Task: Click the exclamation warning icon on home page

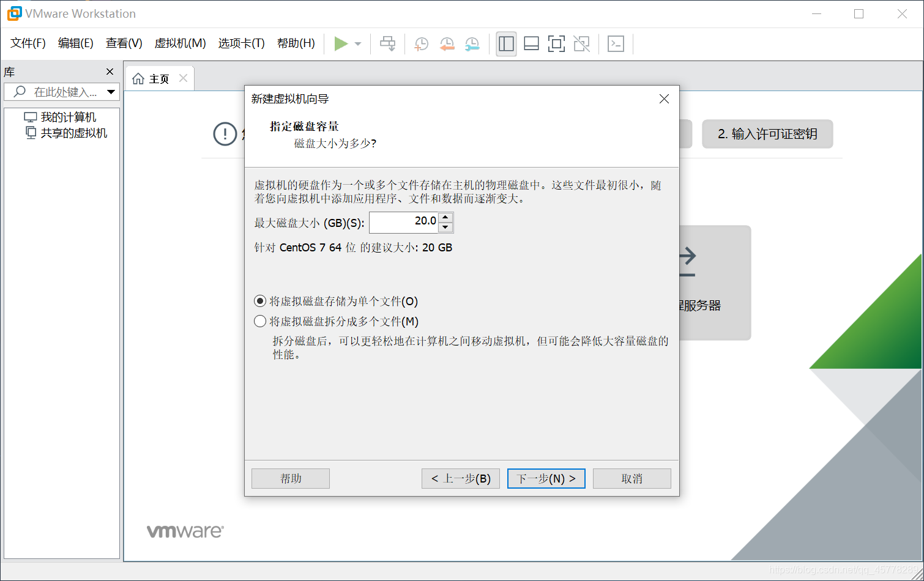Action: coord(225,134)
